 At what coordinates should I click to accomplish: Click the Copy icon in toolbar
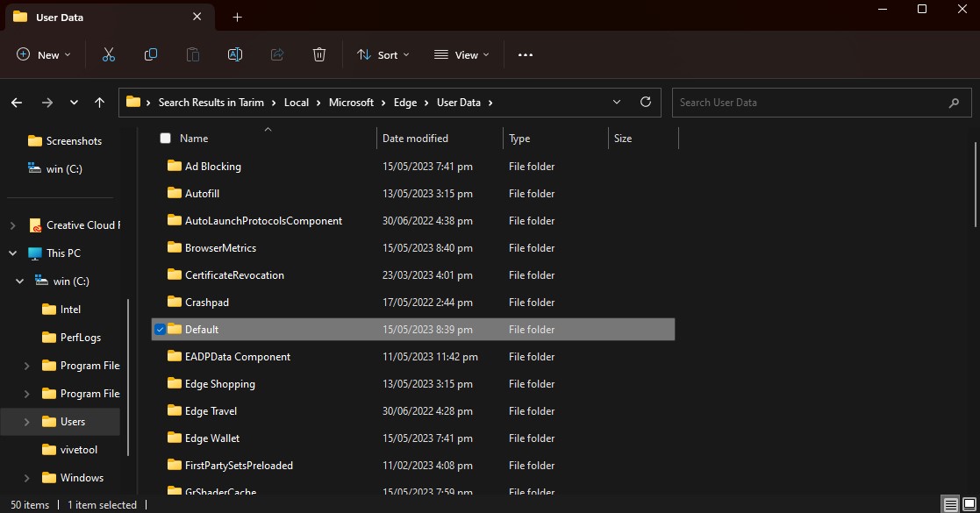click(x=151, y=54)
